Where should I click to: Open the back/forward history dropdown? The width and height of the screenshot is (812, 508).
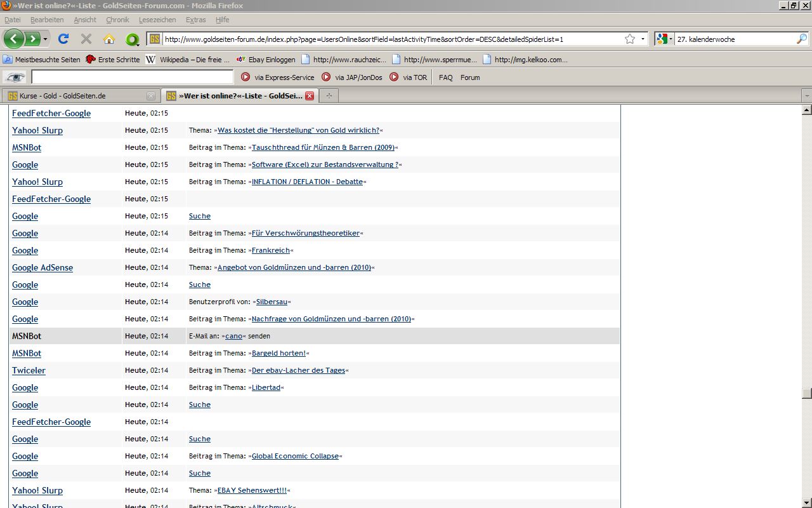pyautogui.click(x=45, y=39)
